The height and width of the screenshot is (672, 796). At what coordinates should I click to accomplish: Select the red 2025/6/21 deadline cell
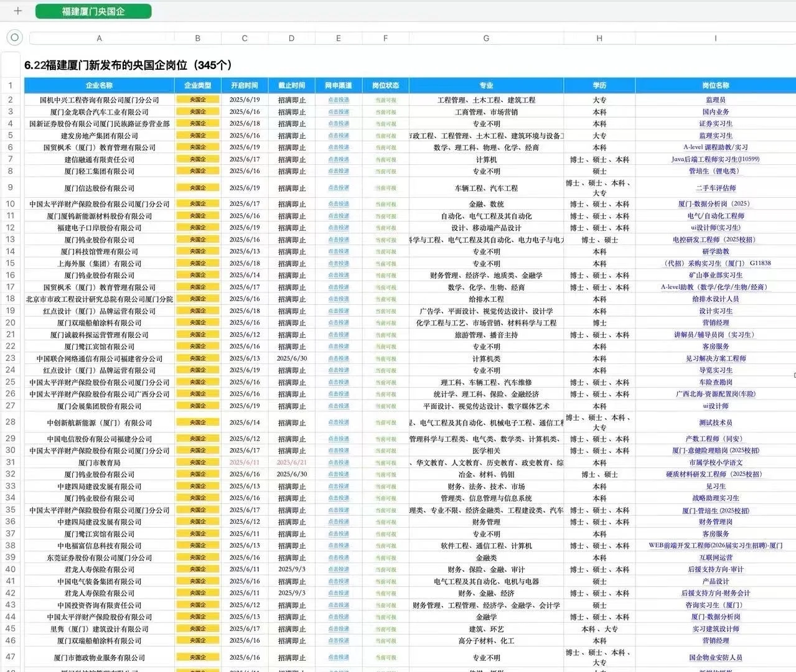click(291, 462)
